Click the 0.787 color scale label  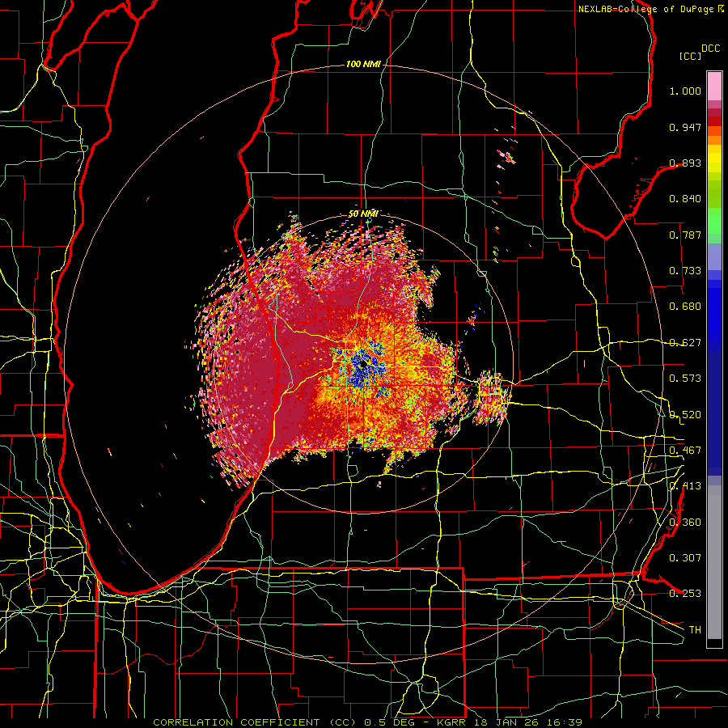point(685,235)
